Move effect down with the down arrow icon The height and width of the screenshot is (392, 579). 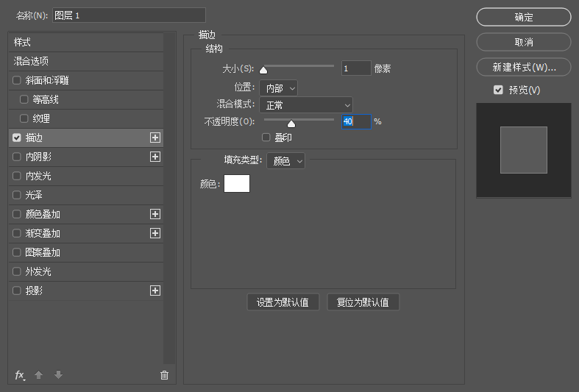tap(58, 375)
